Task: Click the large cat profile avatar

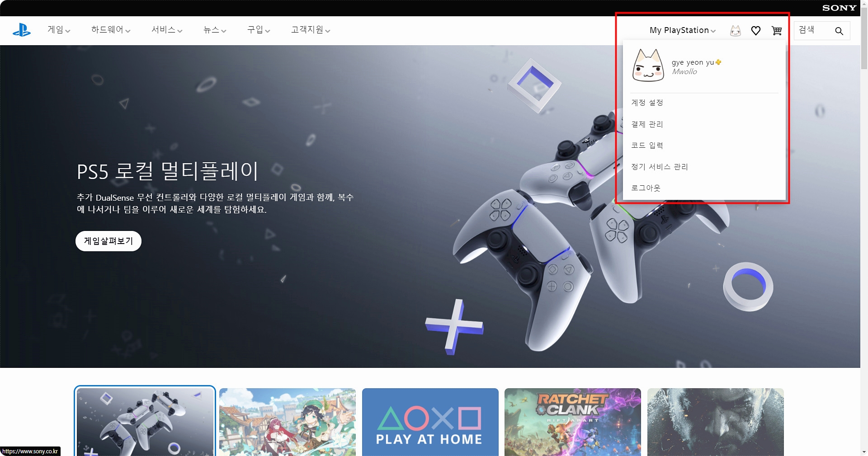Action: click(648, 66)
